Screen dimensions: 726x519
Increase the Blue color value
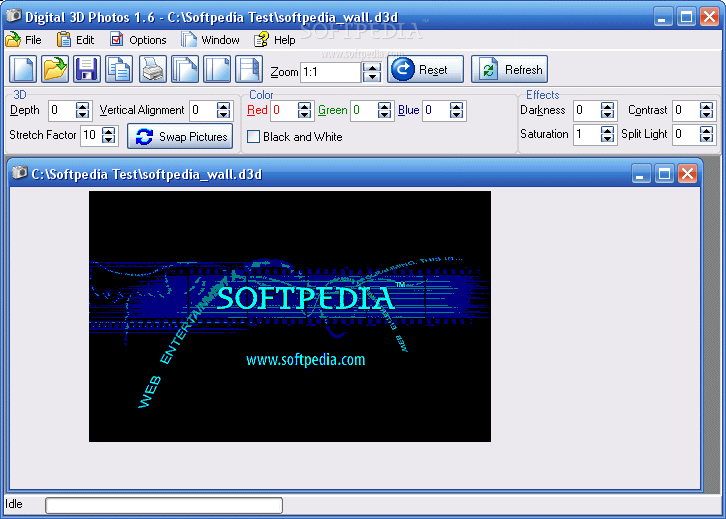click(456, 106)
